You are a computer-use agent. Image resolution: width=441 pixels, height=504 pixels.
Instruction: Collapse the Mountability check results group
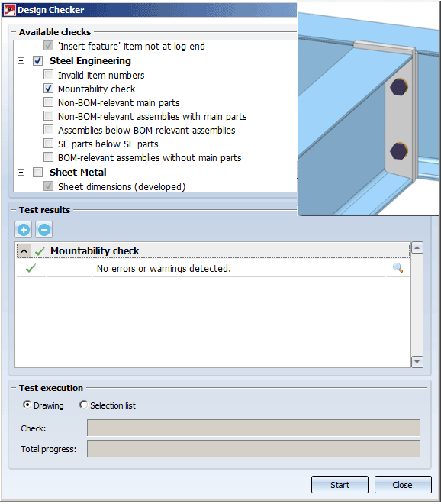coord(24,251)
